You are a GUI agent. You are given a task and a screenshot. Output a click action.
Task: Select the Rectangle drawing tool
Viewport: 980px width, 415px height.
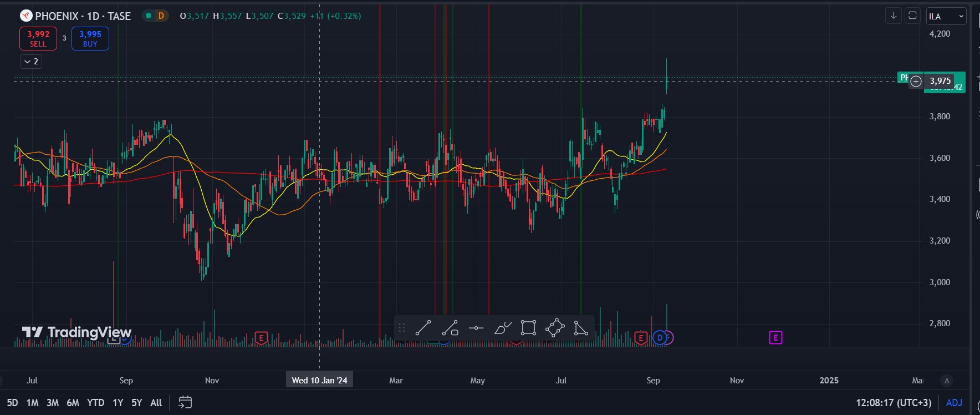click(x=529, y=328)
